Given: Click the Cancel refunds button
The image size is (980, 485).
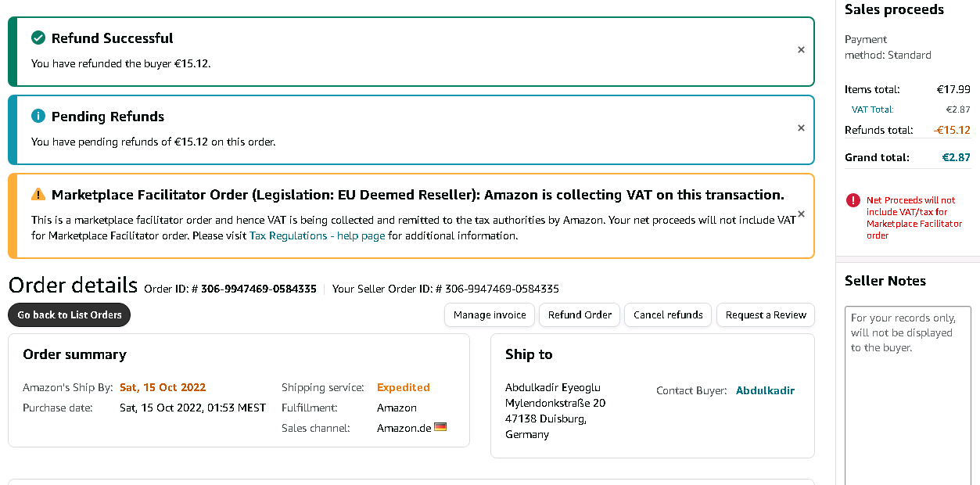Looking at the screenshot, I should pyautogui.click(x=668, y=314).
